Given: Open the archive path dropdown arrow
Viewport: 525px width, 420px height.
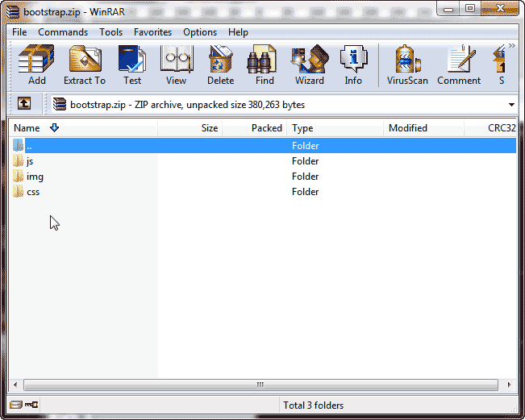Looking at the screenshot, I should click(x=511, y=105).
